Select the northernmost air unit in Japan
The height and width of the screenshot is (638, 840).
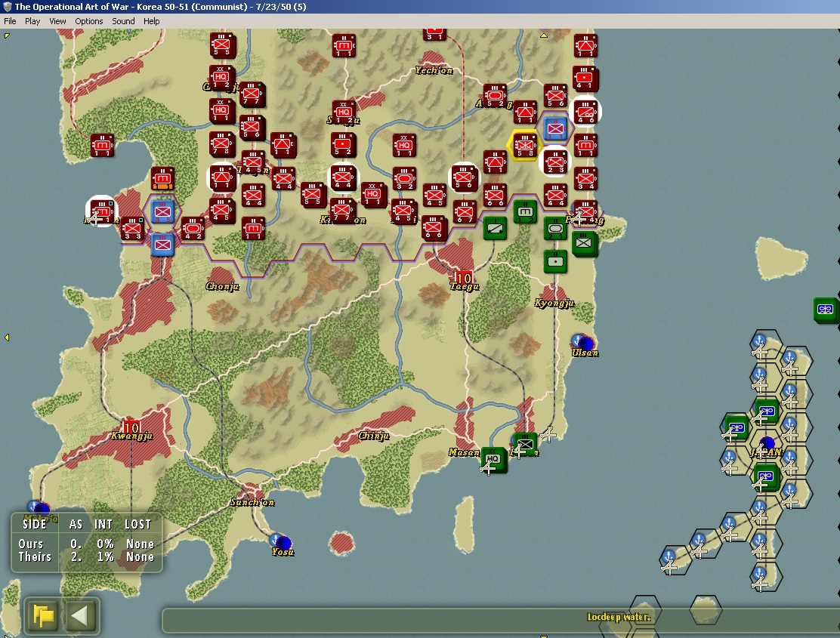tap(767, 411)
